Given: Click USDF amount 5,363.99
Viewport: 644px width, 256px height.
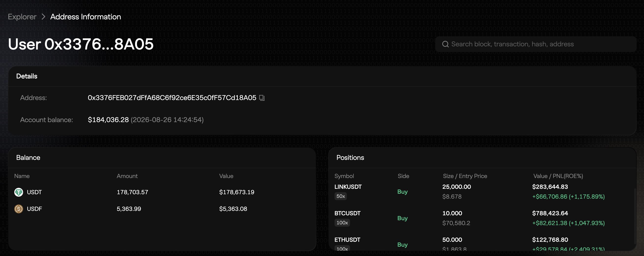Looking at the screenshot, I should (129, 209).
